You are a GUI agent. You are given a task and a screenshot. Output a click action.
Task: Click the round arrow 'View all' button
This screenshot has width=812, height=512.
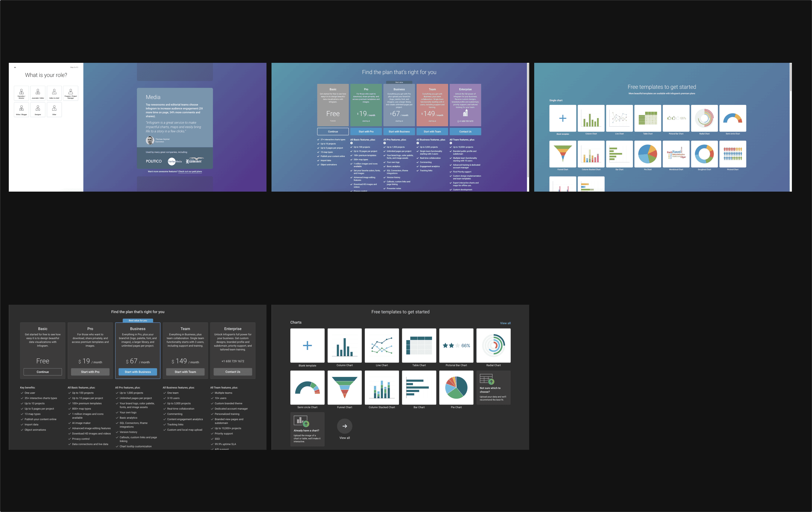tap(345, 426)
